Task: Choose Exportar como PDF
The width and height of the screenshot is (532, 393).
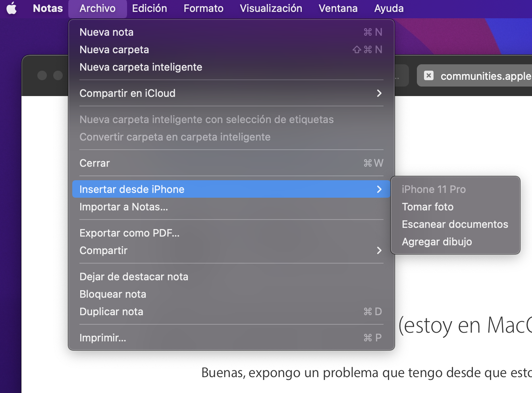Action: (x=129, y=233)
